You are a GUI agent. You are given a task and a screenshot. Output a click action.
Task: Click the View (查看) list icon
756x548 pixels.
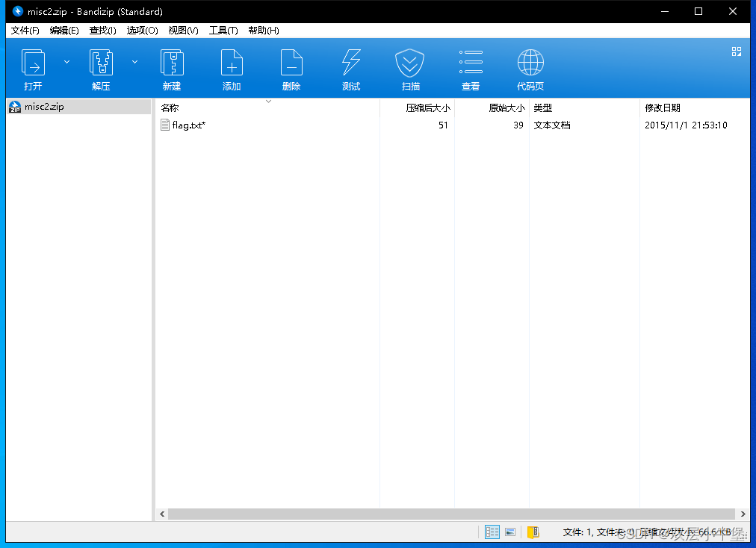coord(471,62)
